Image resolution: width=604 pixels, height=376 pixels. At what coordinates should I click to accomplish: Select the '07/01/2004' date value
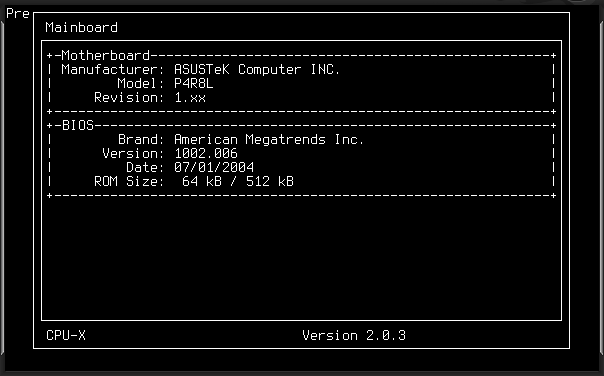click(214, 168)
